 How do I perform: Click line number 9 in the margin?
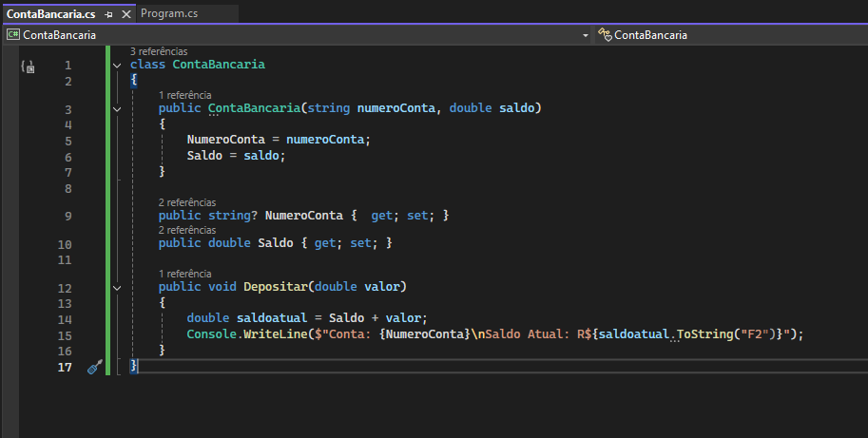tap(68, 217)
